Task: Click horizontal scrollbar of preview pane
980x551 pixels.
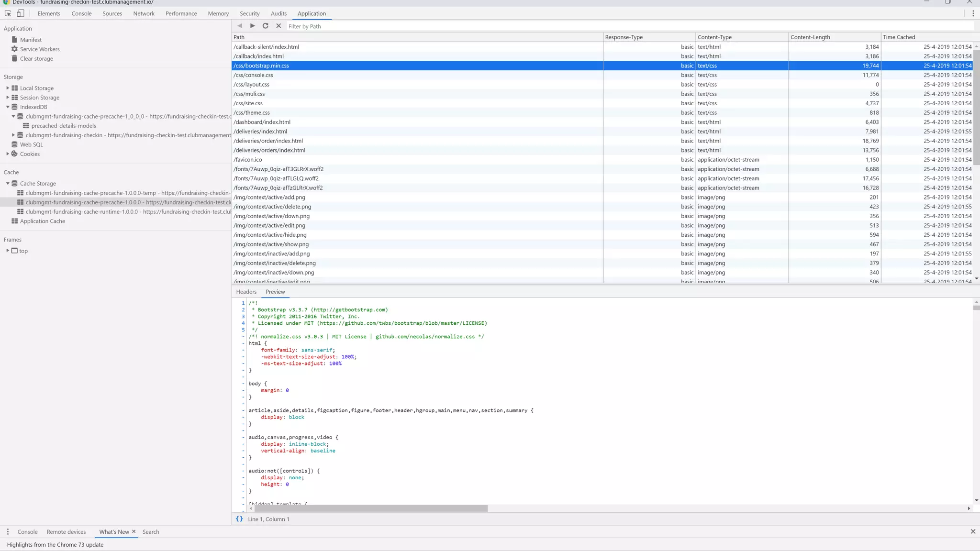Action: pyautogui.click(x=371, y=508)
